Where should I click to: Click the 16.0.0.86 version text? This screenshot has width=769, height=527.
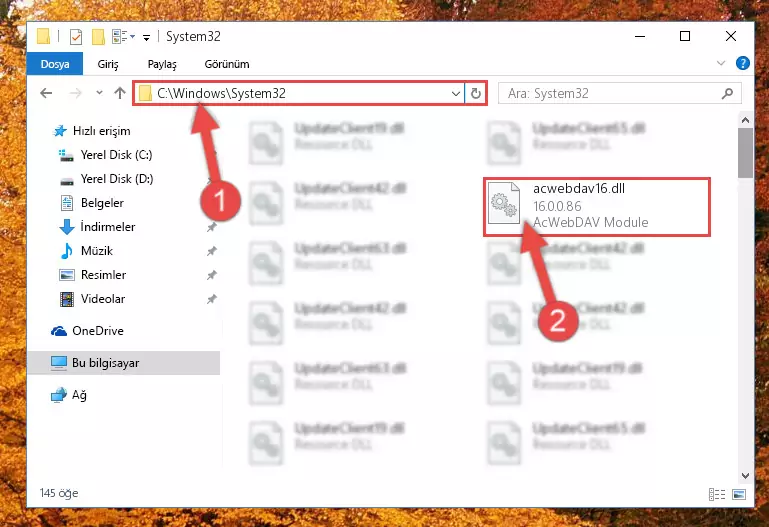pyautogui.click(x=557, y=206)
